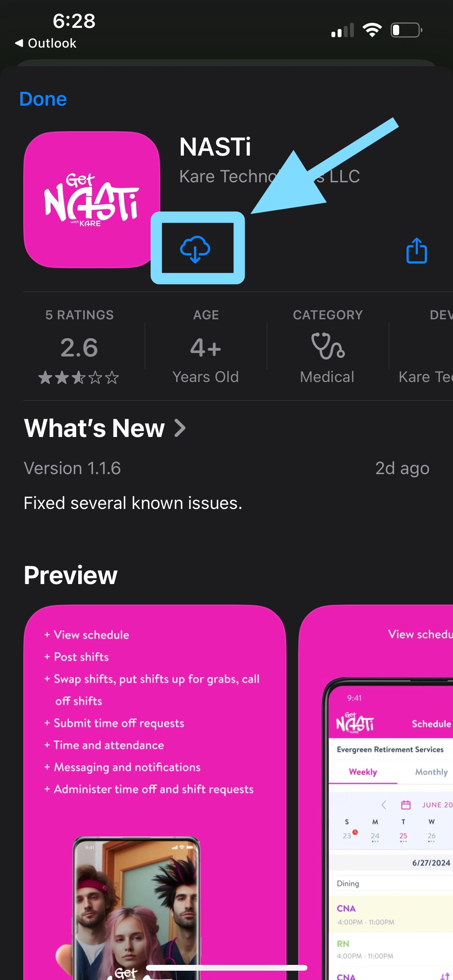
Task: Dismiss the page with Done
Action: point(43,99)
